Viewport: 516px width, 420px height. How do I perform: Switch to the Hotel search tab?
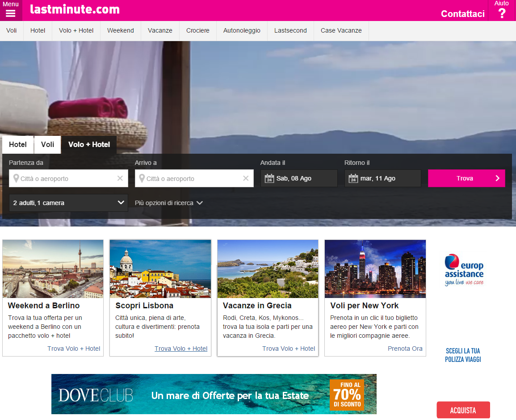pos(18,144)
